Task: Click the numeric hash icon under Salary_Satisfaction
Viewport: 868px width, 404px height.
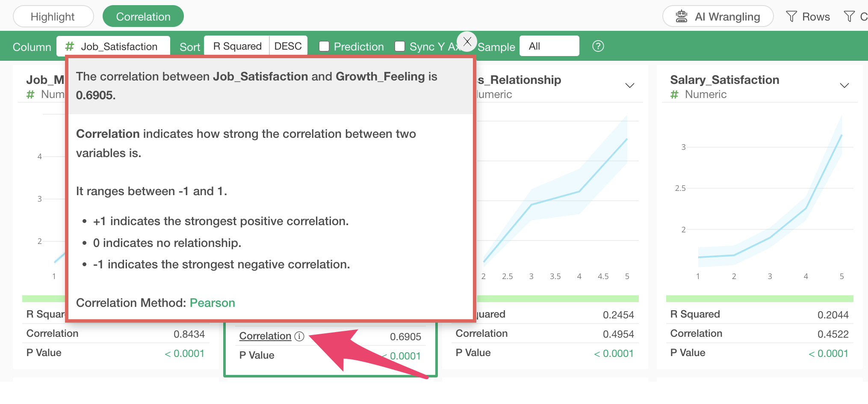Action: pyautogui.click(x=674, y=95)
